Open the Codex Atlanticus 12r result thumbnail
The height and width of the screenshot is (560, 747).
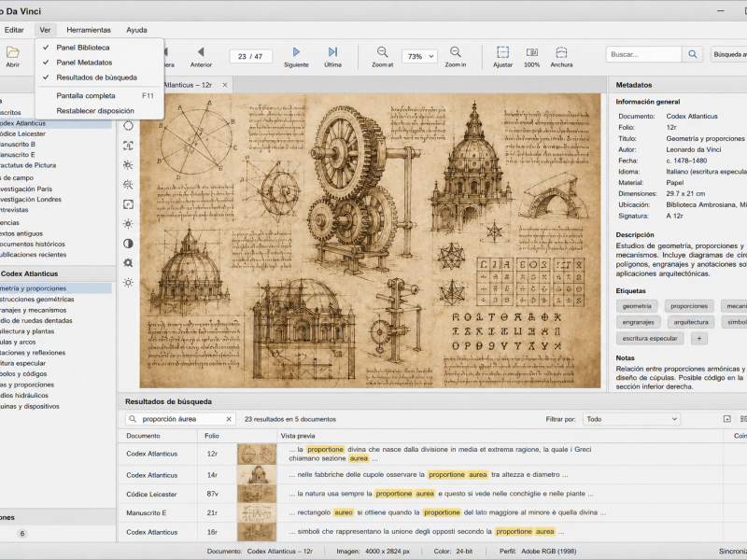pos(257,454)
